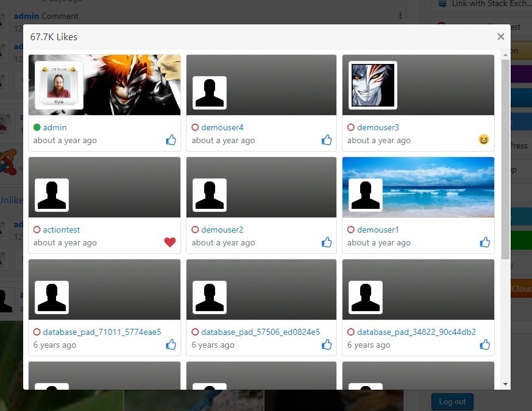Click demouser2's silhouette avatar
The height and width of the screenshot is (411, 532).
pos(210,195)
